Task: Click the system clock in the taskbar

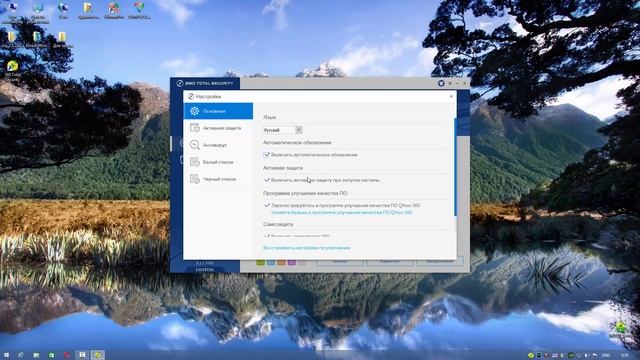Action: pos(625,356)
